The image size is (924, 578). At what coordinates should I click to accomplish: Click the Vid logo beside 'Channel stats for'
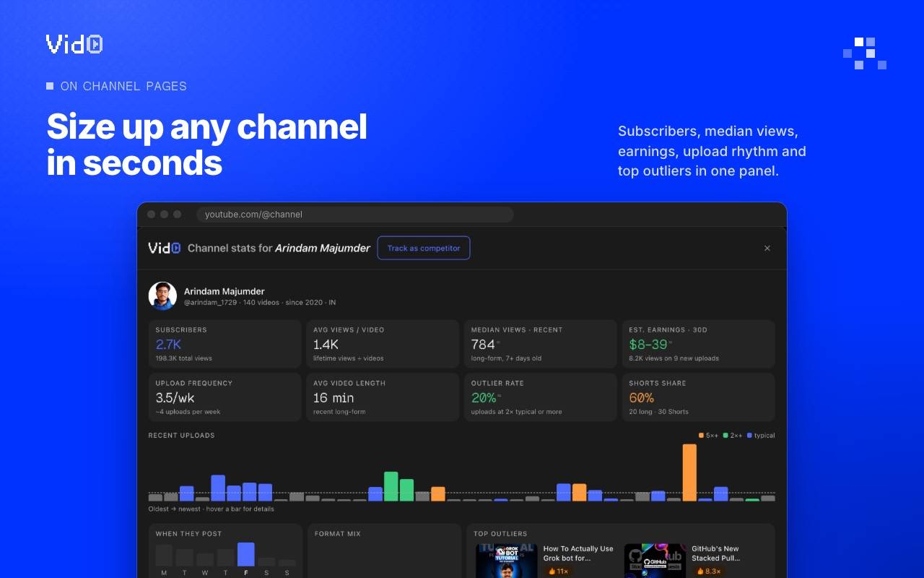[x=165, y=248]
